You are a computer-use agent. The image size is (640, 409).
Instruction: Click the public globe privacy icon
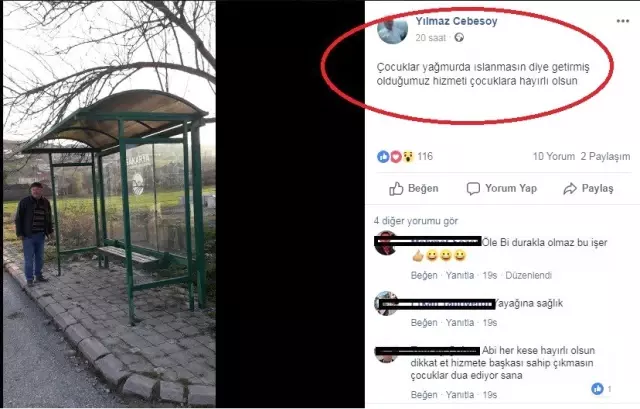[459, 38]
